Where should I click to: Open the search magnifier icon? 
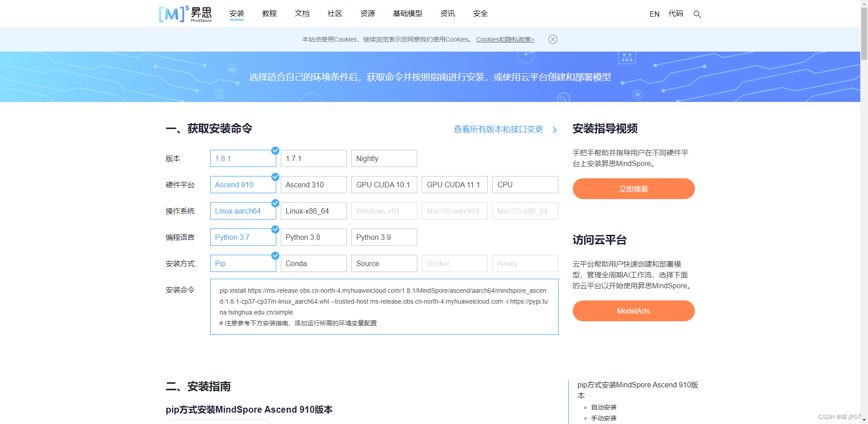(x=697, y=14)
